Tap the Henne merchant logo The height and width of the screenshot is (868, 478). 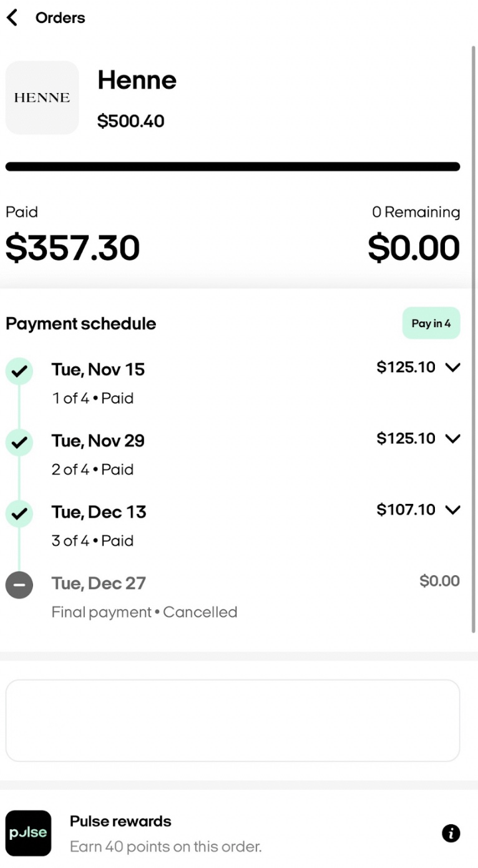42,97
